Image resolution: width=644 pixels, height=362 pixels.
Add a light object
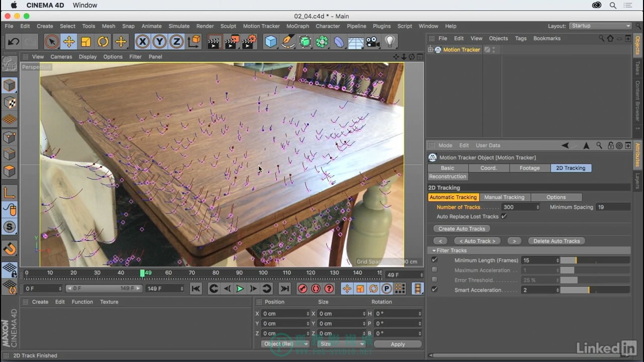click(390, 42)
